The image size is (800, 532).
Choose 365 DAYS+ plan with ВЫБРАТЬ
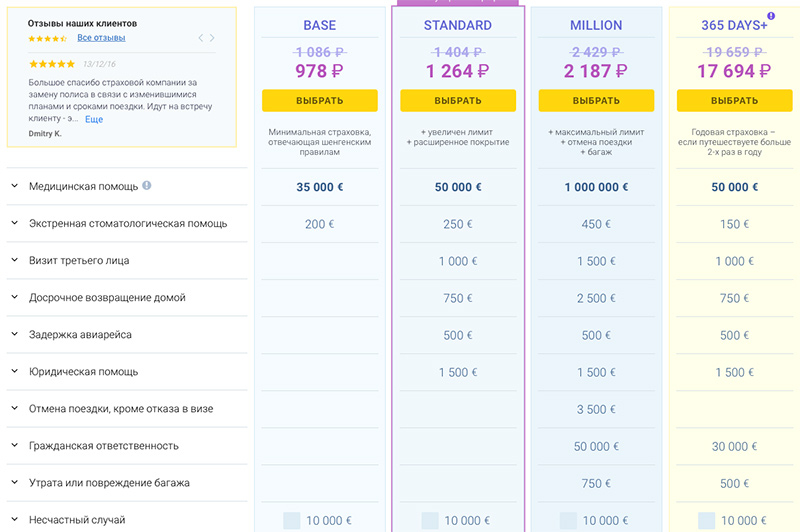(734, 101)
